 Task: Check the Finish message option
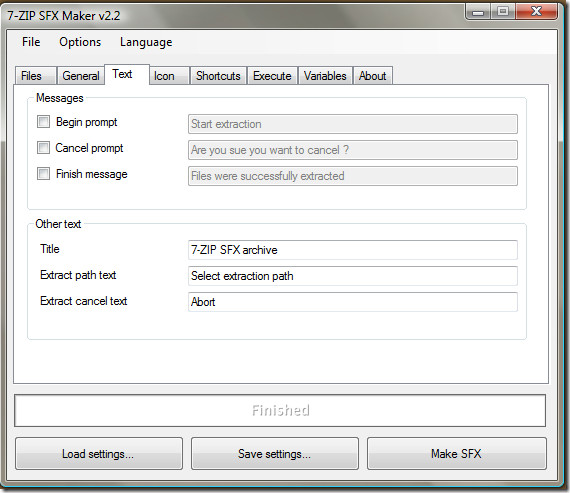coord(43,173)
